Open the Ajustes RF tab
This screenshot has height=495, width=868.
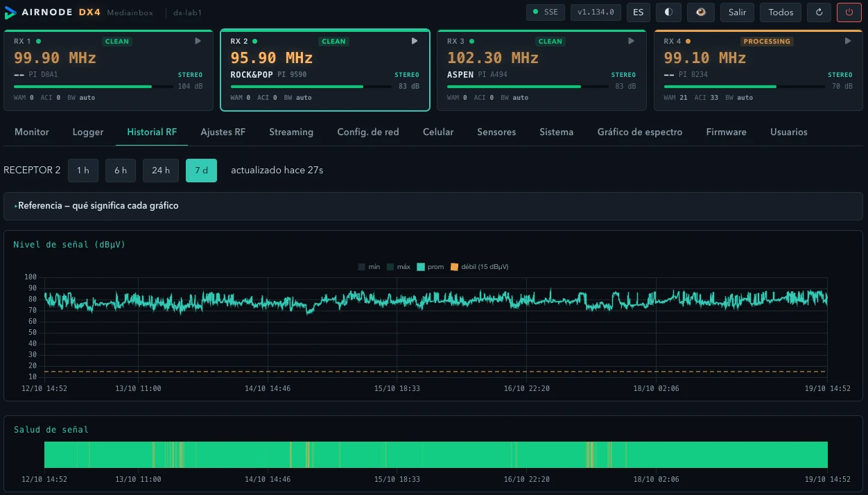[223, 132]
